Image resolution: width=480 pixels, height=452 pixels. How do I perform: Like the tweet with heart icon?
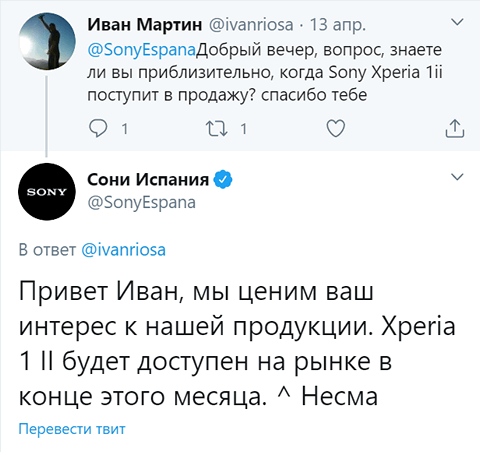(x=335, y=128)
